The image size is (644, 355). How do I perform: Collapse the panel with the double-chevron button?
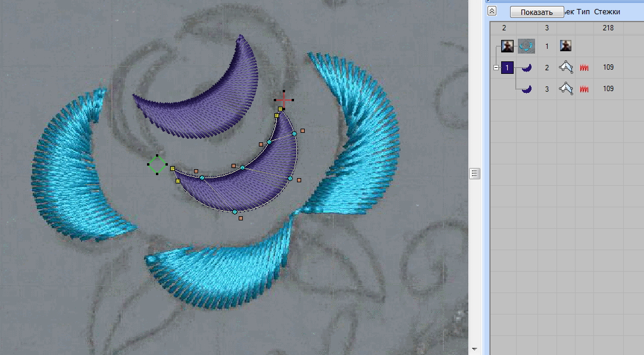492,11
